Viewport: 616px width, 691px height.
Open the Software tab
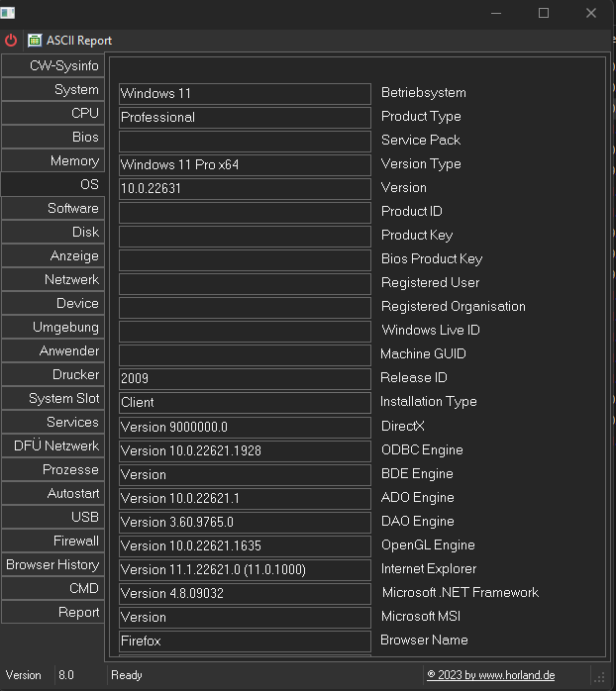52,208
